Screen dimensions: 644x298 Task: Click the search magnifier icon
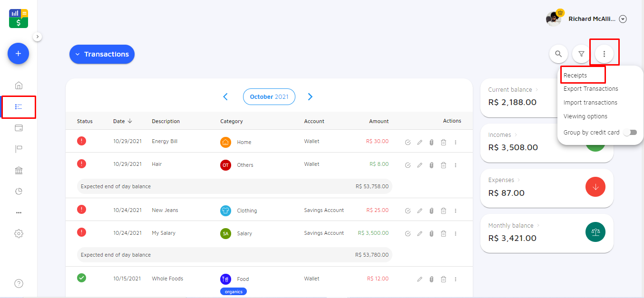coord(558,54)
